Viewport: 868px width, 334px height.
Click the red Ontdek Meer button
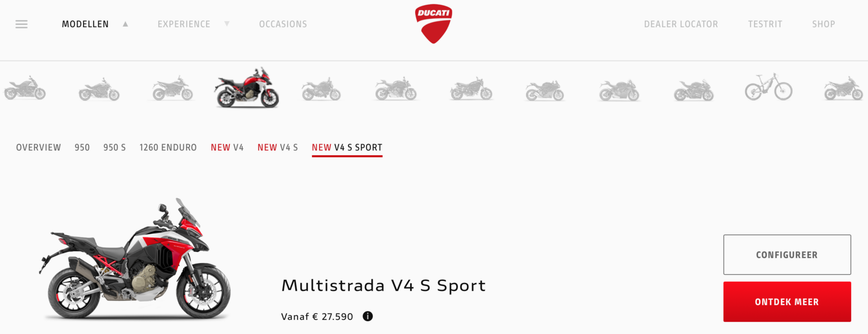pyautogui.click(x=787, y=302)
